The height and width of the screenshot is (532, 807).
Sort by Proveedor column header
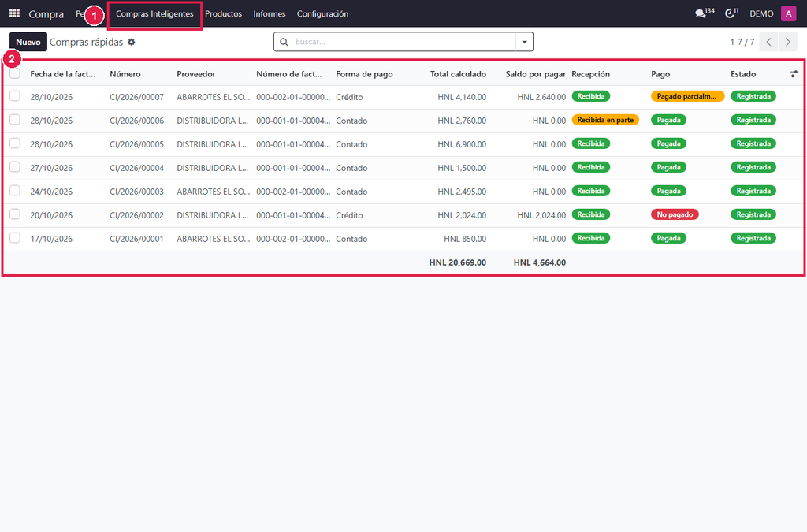(196, 74)
